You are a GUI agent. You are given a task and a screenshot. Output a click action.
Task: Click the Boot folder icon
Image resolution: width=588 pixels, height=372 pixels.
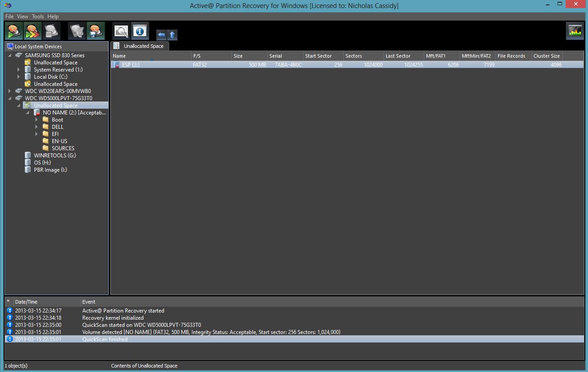coord(46,120)
